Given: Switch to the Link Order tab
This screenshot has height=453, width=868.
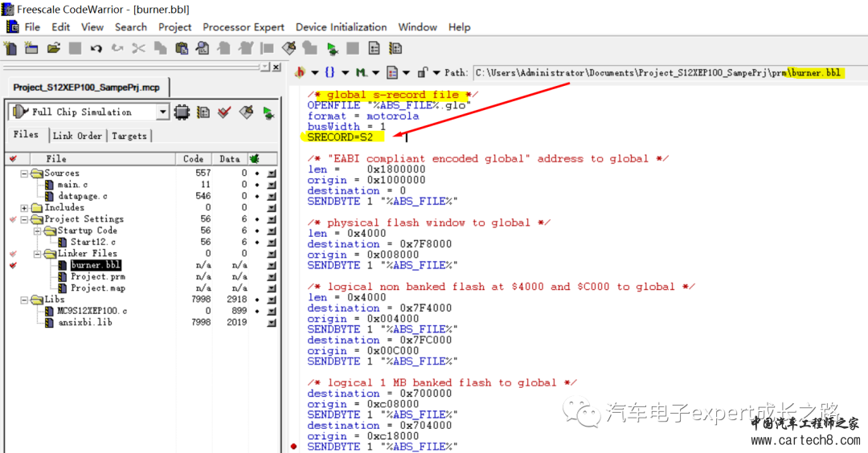Looking at the screenshot, I should (x=77, y=136).
